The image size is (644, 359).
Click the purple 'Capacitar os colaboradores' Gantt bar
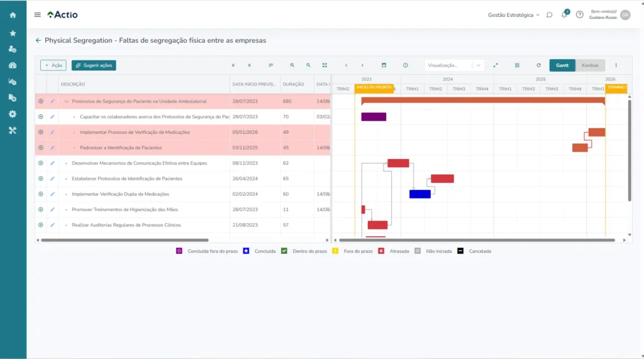pos(374,117)
